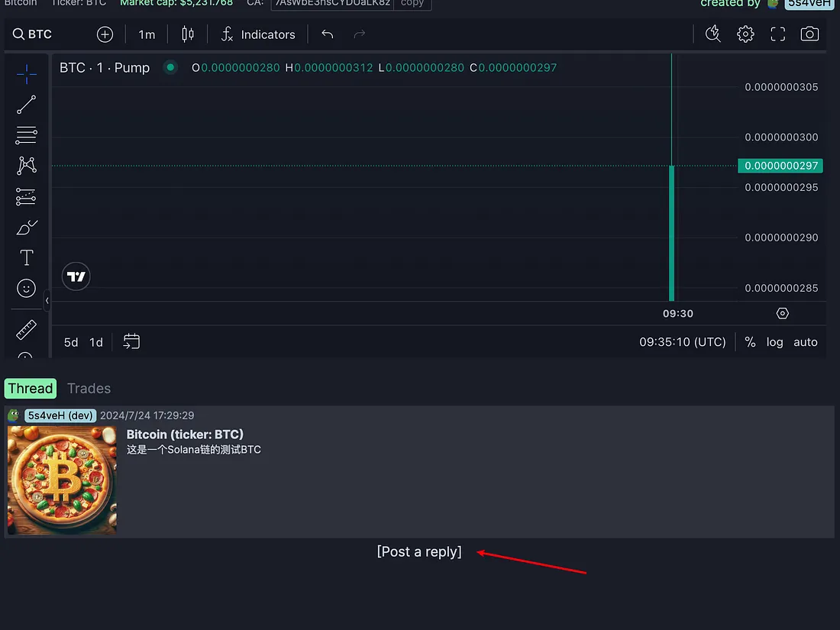
Task: Set the chart range to 1d
Action: [96, 342]
